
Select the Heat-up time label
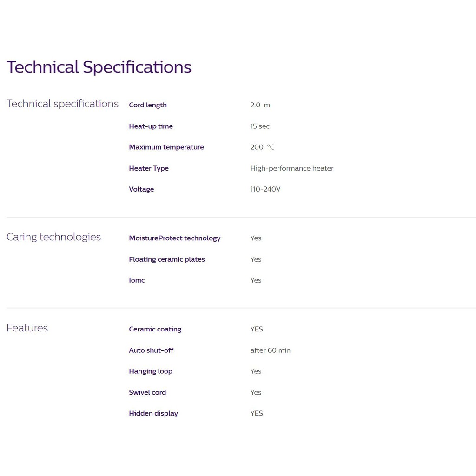point(151,126)
